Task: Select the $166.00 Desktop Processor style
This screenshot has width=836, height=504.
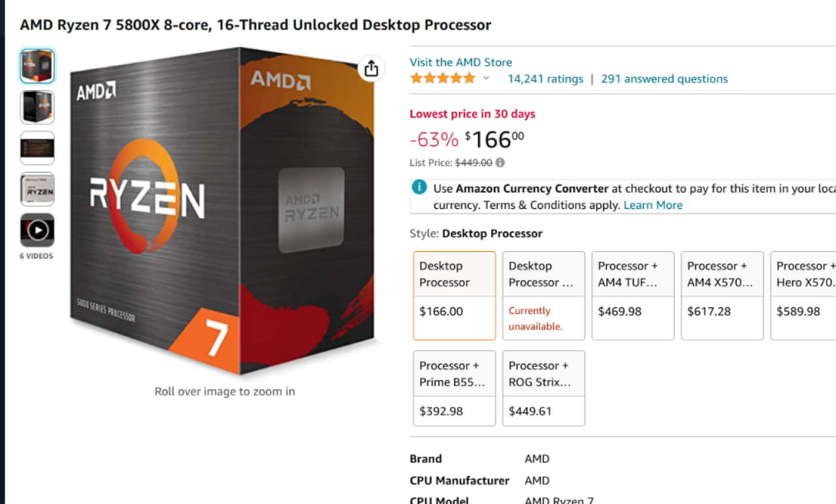Action: point(454,296)
